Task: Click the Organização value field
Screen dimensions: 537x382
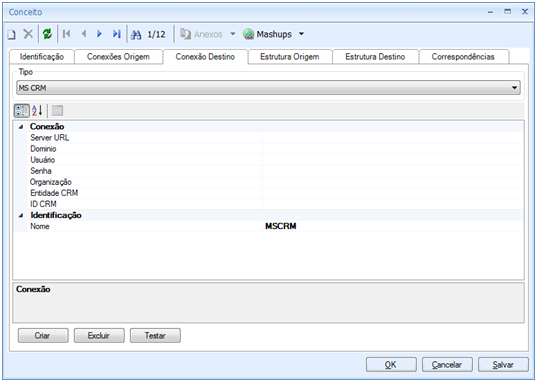Action: pos(393,182)
